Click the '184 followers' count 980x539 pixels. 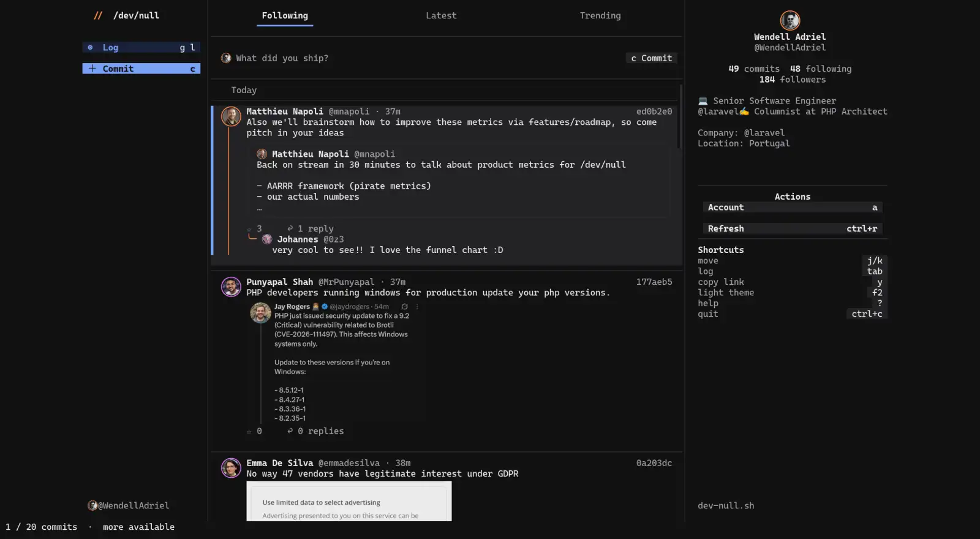coord(793,80)
